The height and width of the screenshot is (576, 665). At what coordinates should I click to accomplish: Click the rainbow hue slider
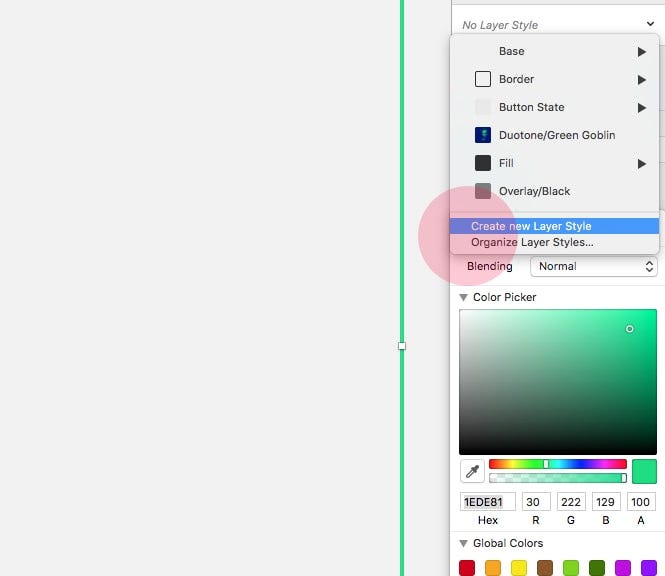[558, 464]
